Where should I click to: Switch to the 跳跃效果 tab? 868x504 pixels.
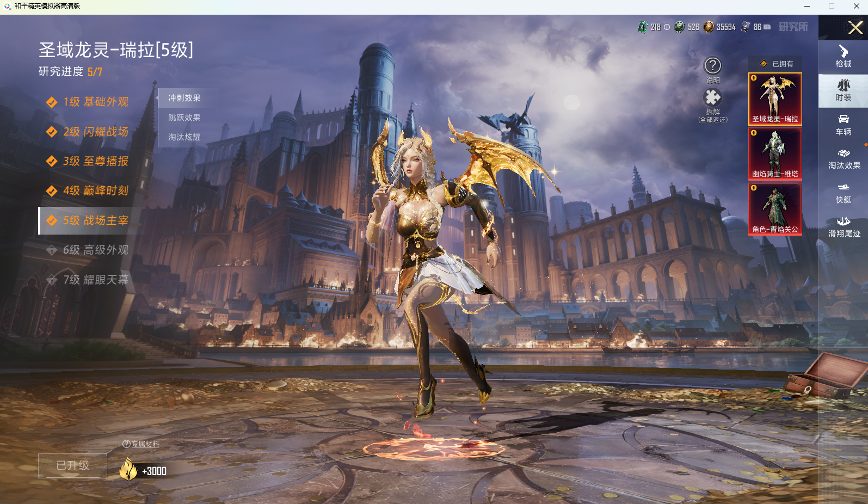(x=184, y=118)
